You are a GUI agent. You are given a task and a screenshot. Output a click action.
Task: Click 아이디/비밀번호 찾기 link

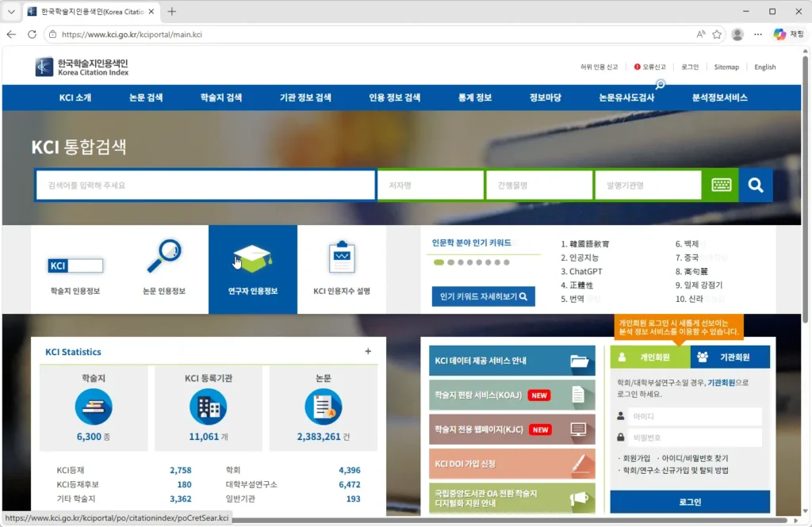tap(695, 458)
